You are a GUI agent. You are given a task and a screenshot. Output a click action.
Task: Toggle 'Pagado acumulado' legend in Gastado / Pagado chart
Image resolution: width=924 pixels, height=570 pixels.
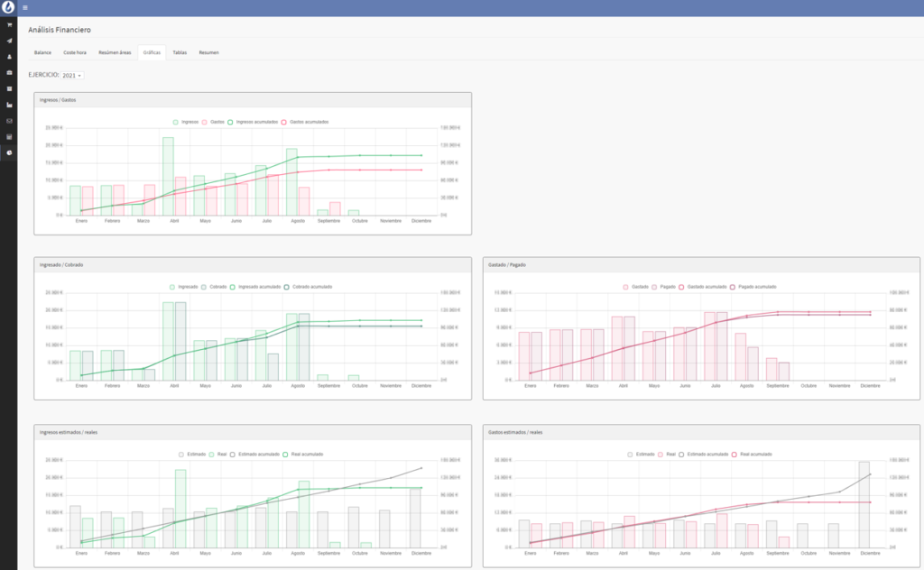[754, 286]
